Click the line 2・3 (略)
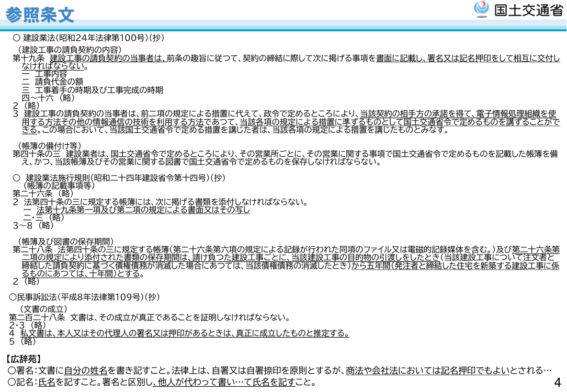 coord(28,325)
